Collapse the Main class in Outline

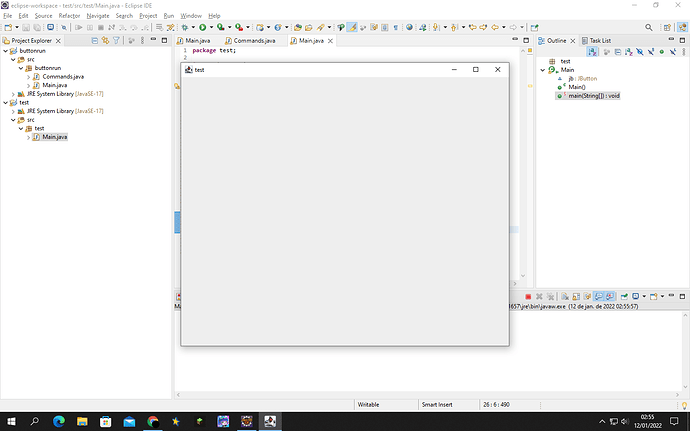[543, 70]
